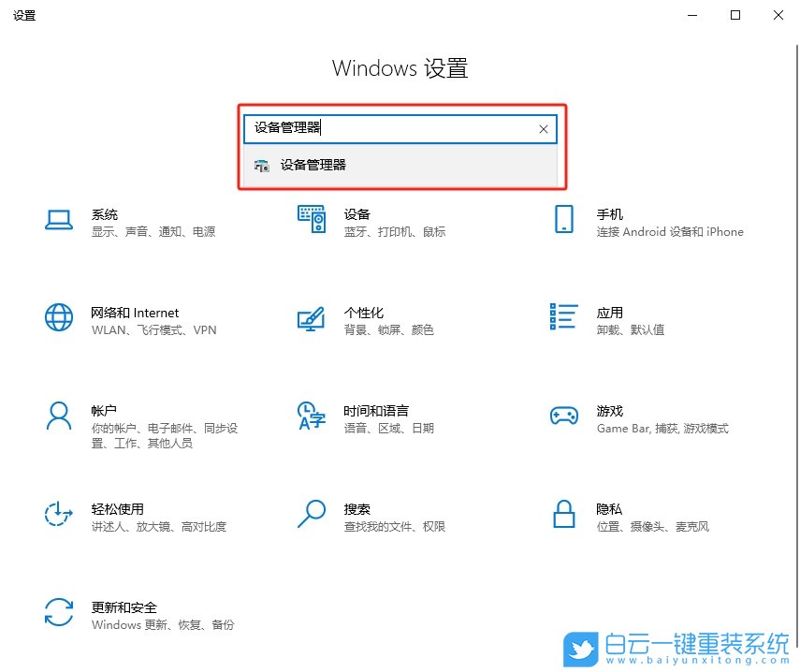This screenshot has width=800, height=672.
Task: Clear the search box with the X
Action: pos(544,129)
